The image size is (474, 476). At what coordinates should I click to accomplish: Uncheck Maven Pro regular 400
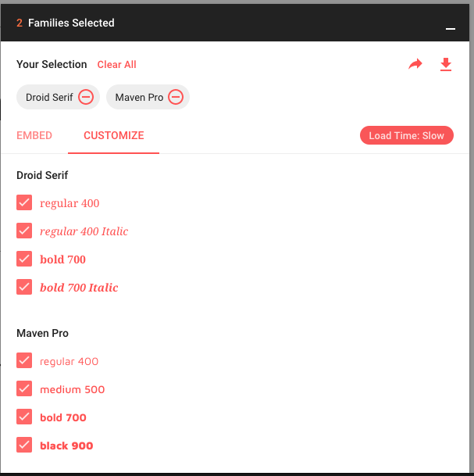pyautogui.click(x=24, y=361)
